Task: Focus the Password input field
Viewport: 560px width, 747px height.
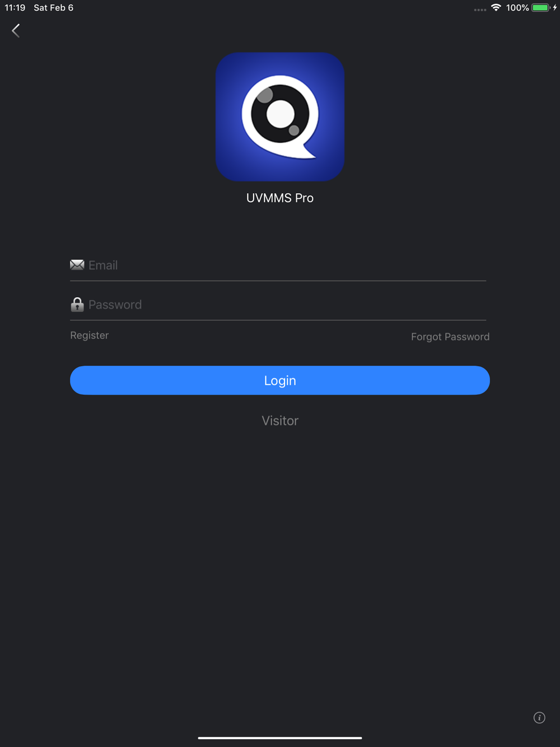Action: (278, 305)
